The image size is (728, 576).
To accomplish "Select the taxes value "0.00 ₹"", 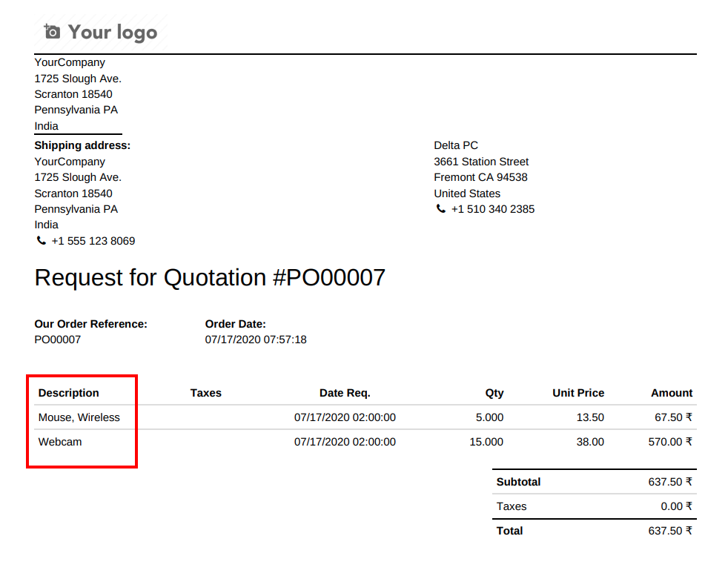I will point(677,506).
